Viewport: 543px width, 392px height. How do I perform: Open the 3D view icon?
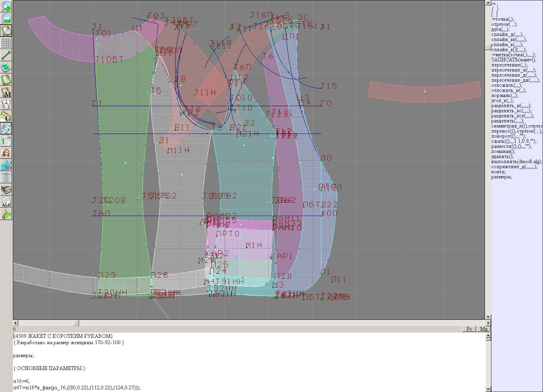pos(6,165)
